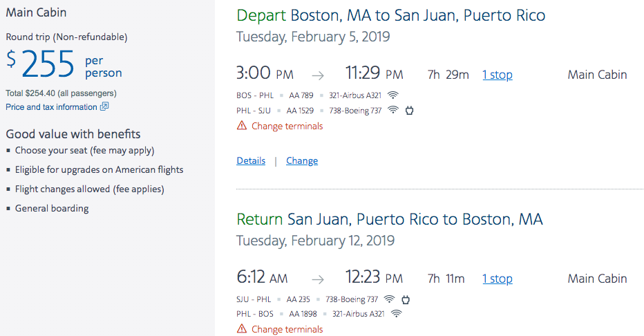Click the power outlet icon for AA 1529

409,110
